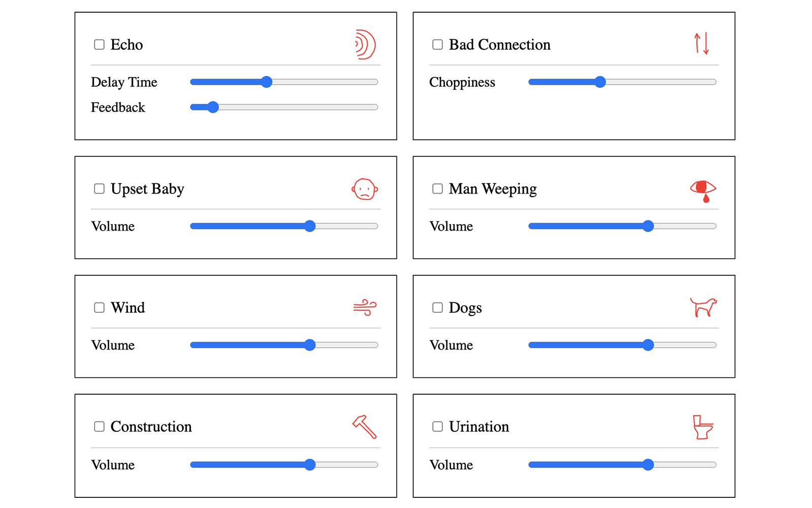This screenshot has height=508, width=812.
Task: Toggle the Dogs checkbox on
Action: pos(437,308)
